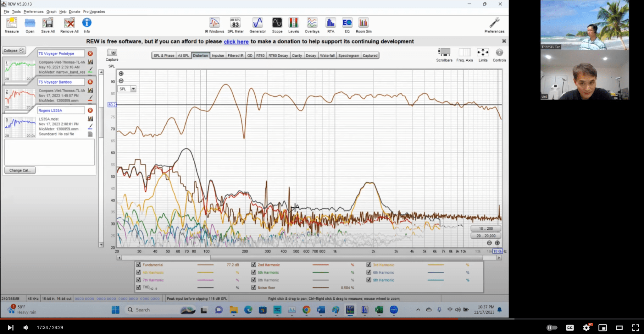Open the Scope tool
Screen dimensions: 644x334
(277, 25)
